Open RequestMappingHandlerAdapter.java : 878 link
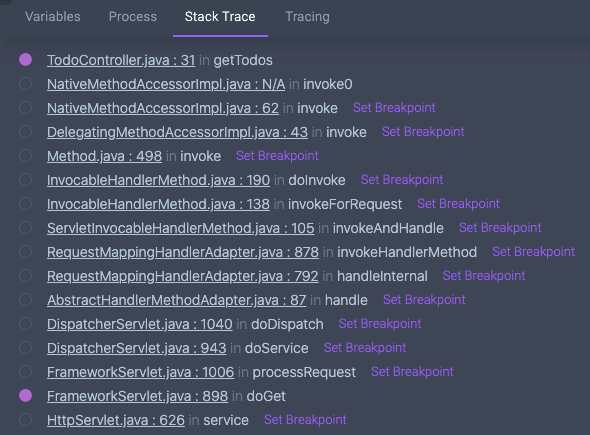Screen dimensions: 590x435 tap(183, 252)
